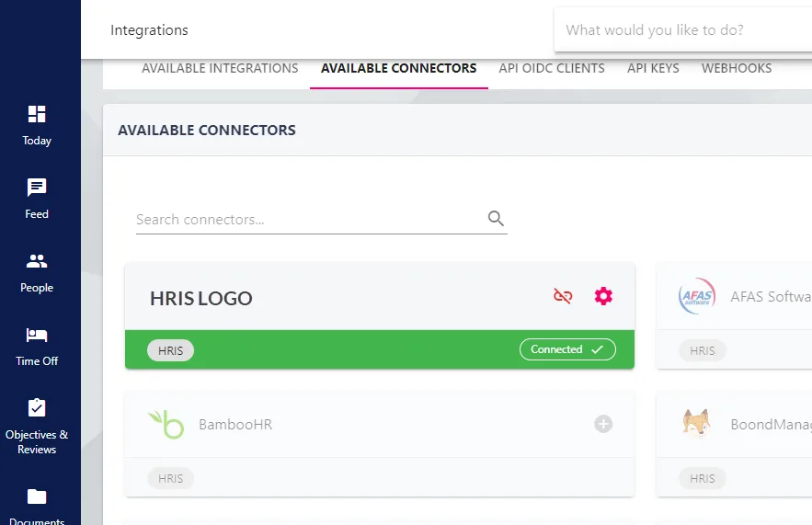Open the Today dashboard icon
Screen dimensions: 812x525
click(37, 114)
